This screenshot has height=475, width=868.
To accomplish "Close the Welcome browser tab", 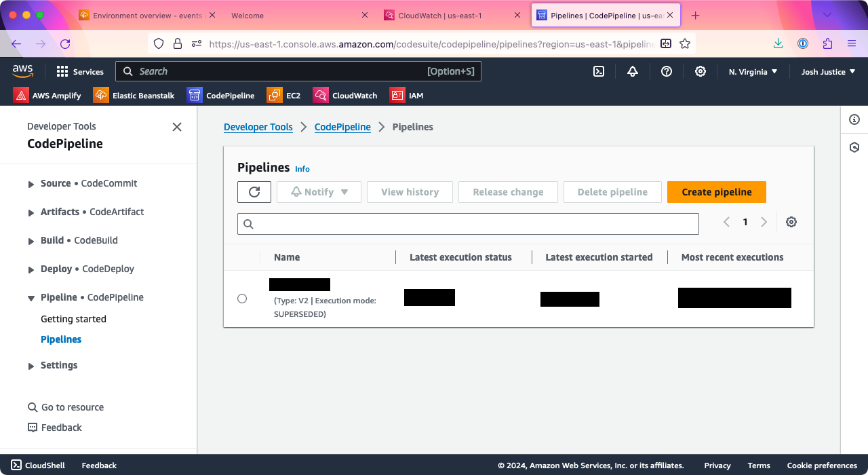I will (365, 15).
